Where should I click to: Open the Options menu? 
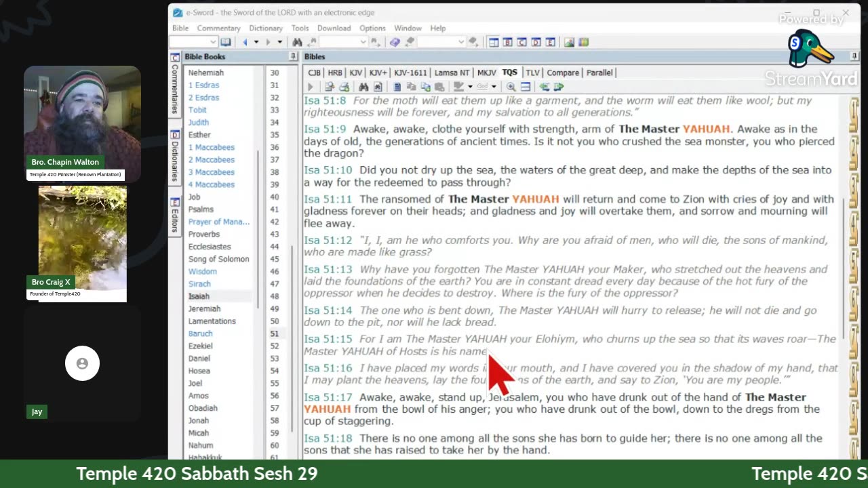372,28
